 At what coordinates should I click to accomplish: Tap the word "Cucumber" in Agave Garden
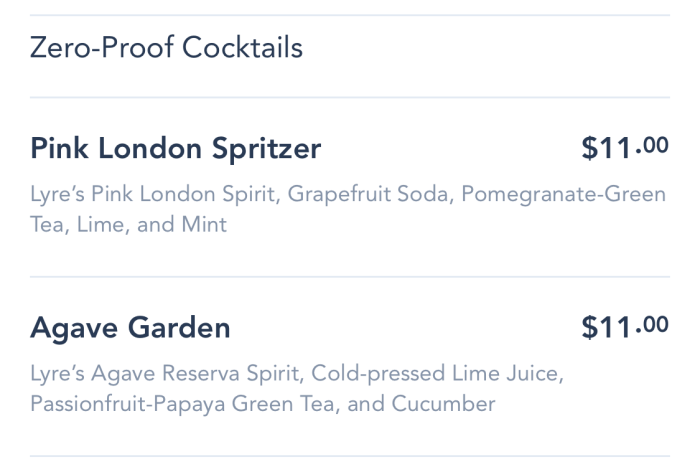click(444, 405)
